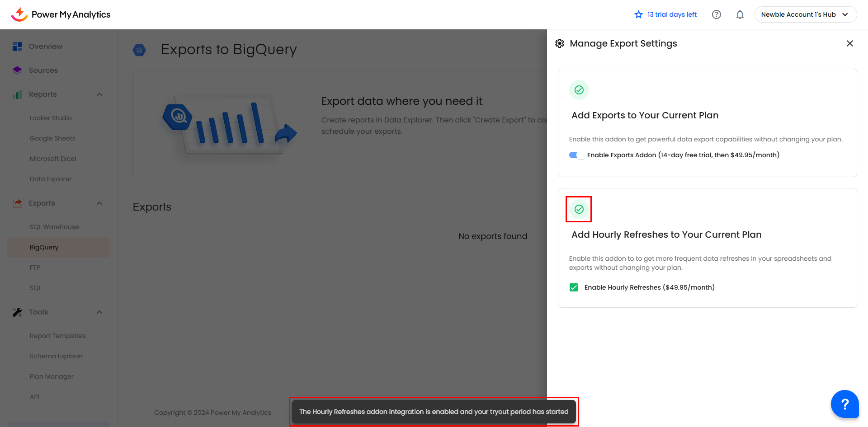Go to Overview in the sidebar
The width and height of the screenshot is (868, 427).
tap(45, 47)
